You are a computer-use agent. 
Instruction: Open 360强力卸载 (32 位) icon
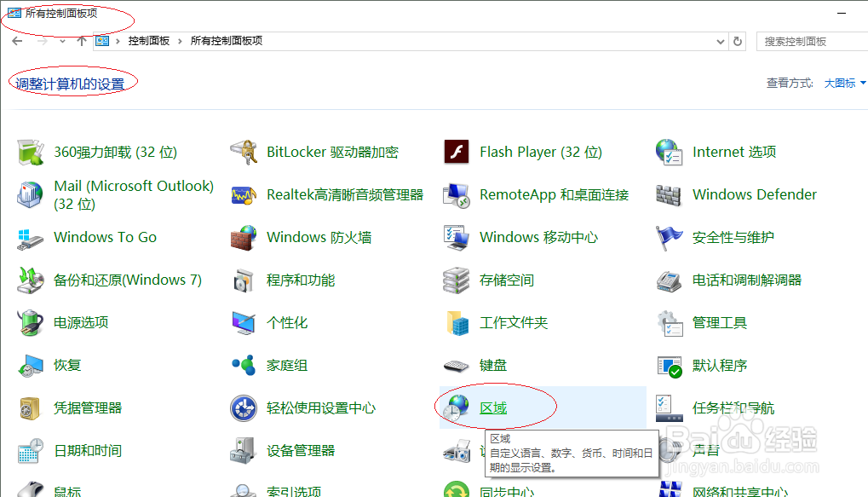coord(31,152)
